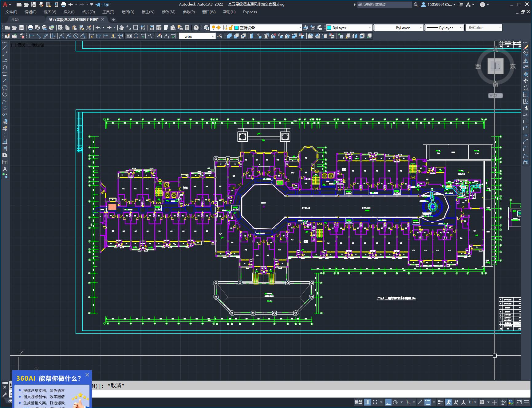Switch to the 开始 tab

point(15,19)
